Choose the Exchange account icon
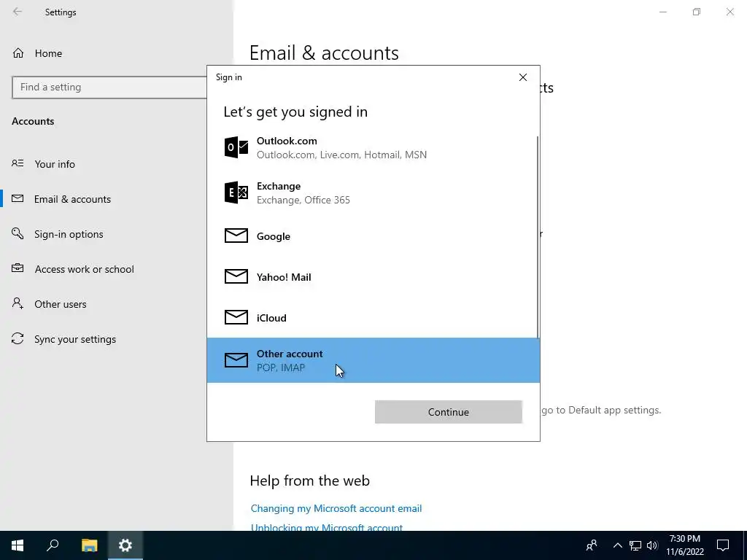The width and height of the screenshot is (747, 560). [x=236, y=192]
